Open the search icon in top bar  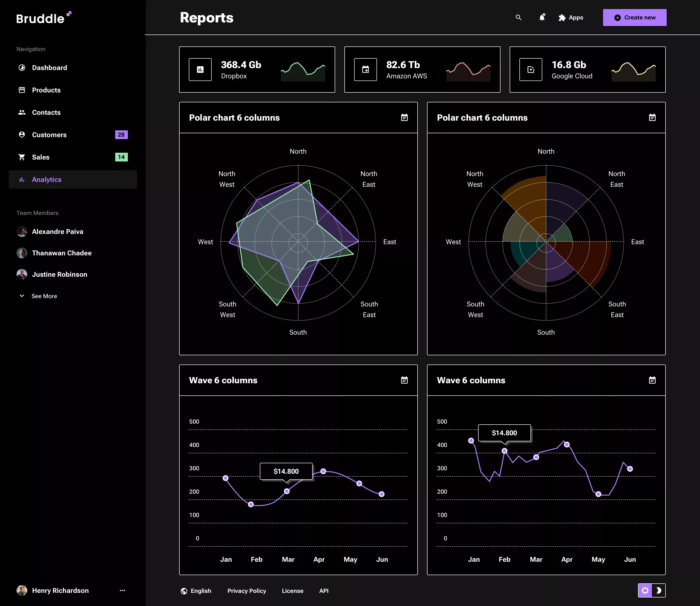[518, 17]
